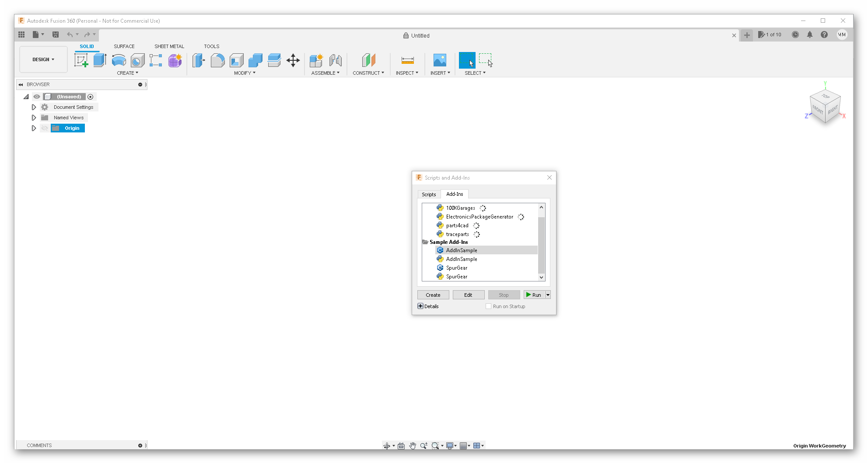868x472 pixels.
Task: Click the FRONT face on the ViewCube
Action: (x=817, y=111)
